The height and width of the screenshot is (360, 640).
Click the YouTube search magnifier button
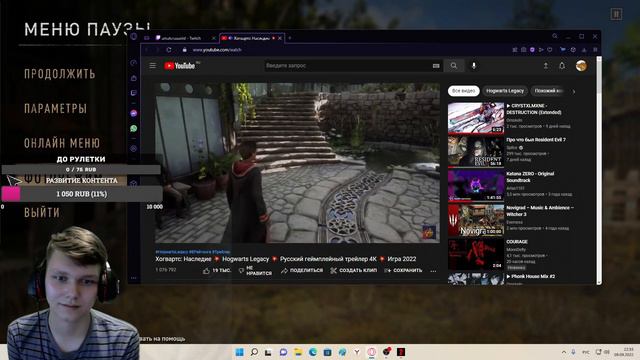pos(453,66)
